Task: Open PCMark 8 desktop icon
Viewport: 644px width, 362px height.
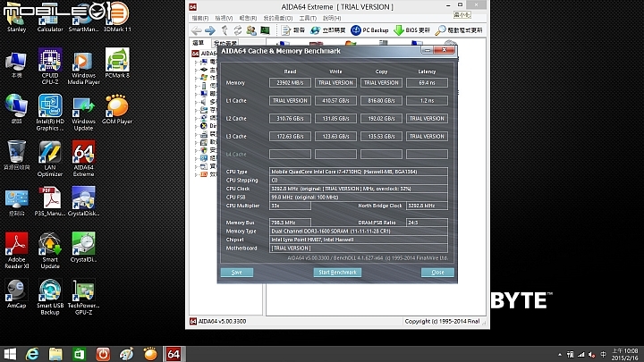Action: (x=117, y=63)
